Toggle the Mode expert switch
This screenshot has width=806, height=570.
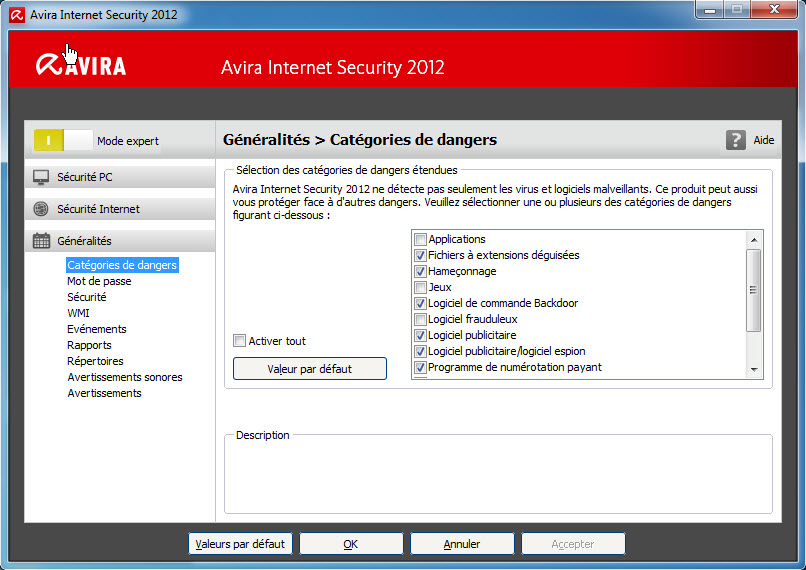pyautogui.click(x=63, y=140)
